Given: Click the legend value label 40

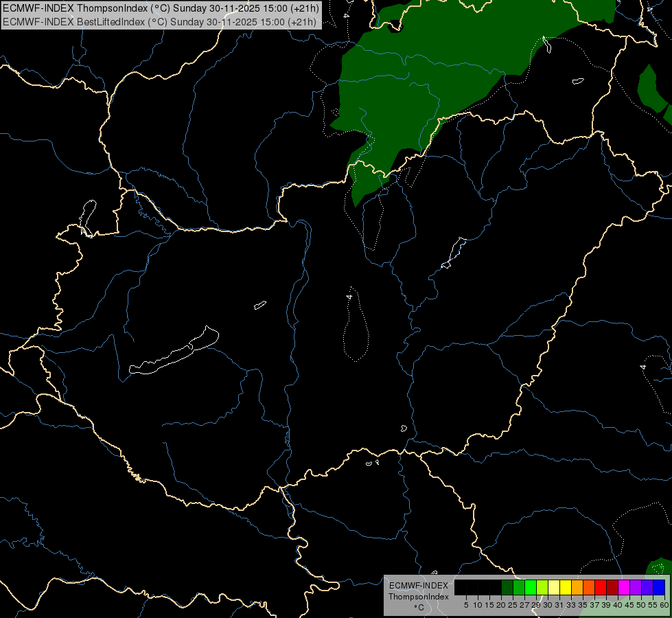Looking at the screenshot, I should pyautogui.click(x=618, y=605).
